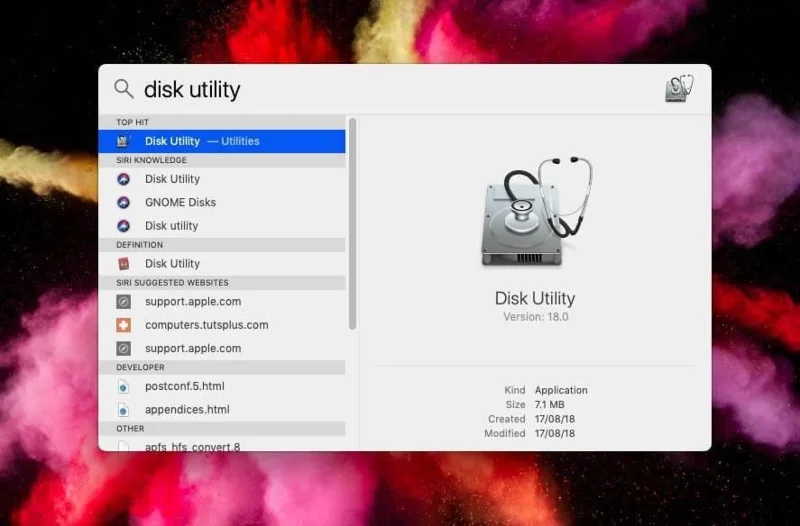Click the Spotlight magnifying glass icon
The height and width of the screenshot is (526, 800).
[123, 89]
